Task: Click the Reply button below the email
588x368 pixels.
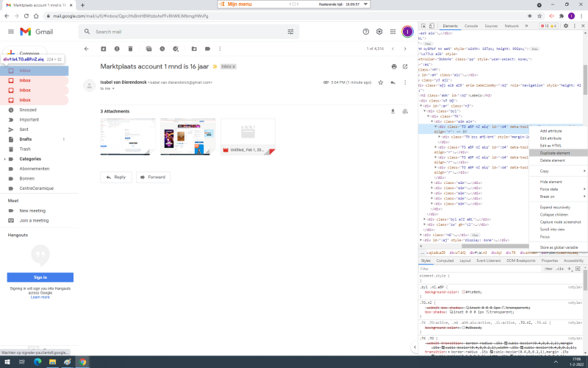Action: (116, 177)
